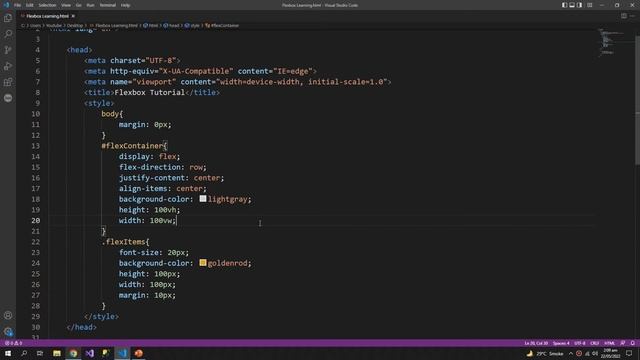
Task: Open the Selection menu
Action: click(x=47, y=5)
